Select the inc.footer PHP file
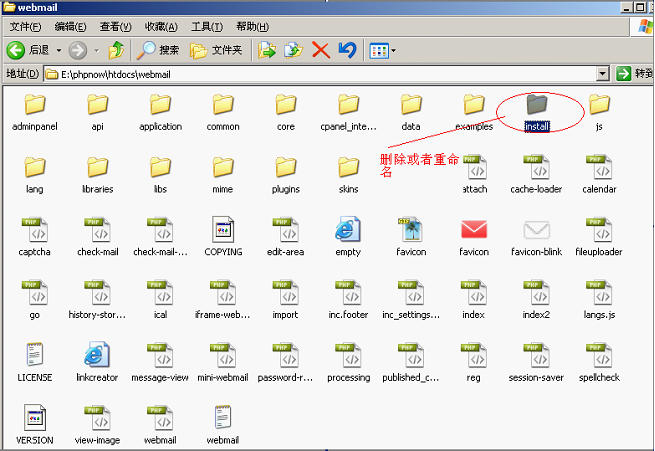655x451 pixels. coord(348,300)
